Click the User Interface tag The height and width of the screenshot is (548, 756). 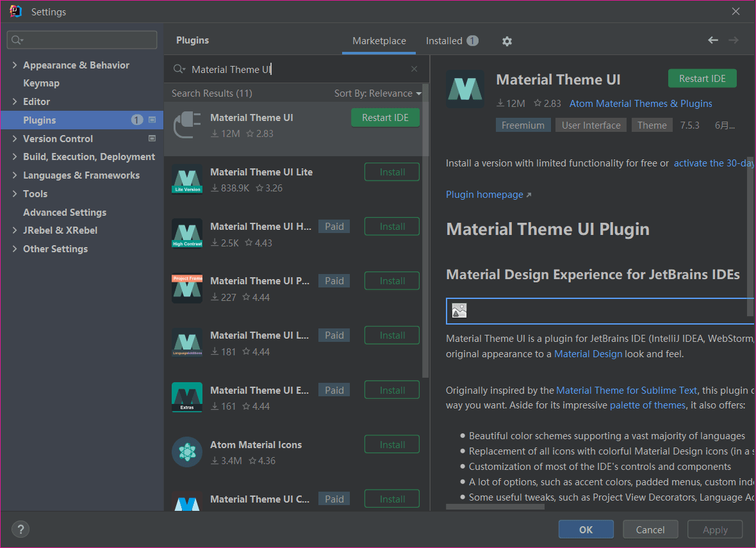click(x=591, y=125)
